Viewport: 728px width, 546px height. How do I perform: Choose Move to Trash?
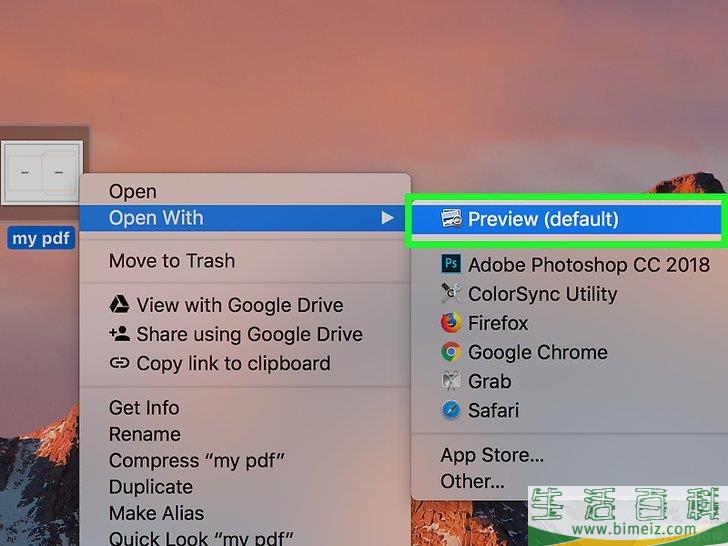tap(245, 261)
